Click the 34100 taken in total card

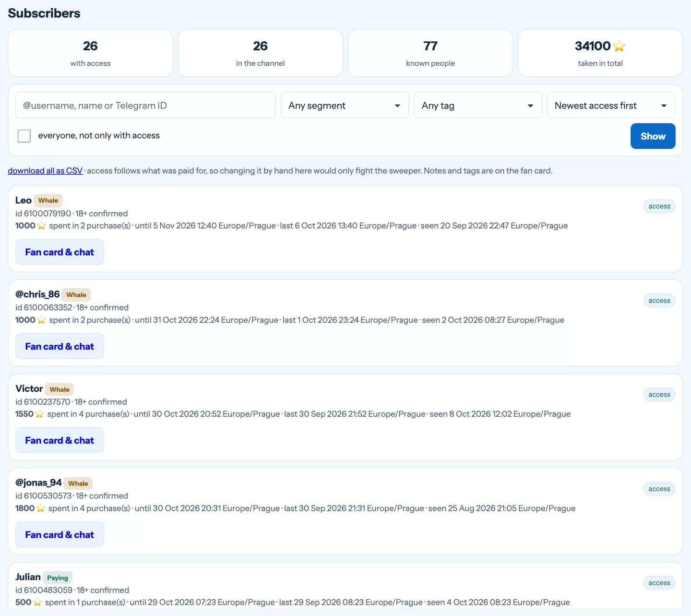tap(600, 53)
